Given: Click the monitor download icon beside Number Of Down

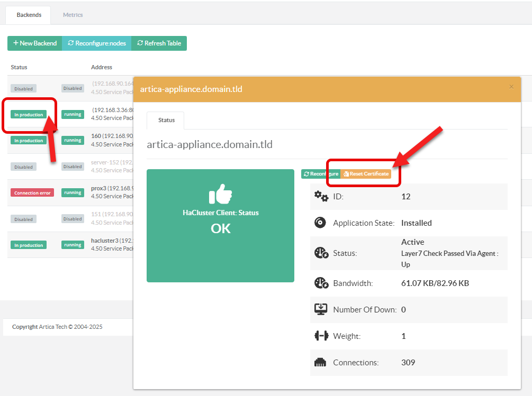Looking at the screenshot, I should click(x=321, y=309).
